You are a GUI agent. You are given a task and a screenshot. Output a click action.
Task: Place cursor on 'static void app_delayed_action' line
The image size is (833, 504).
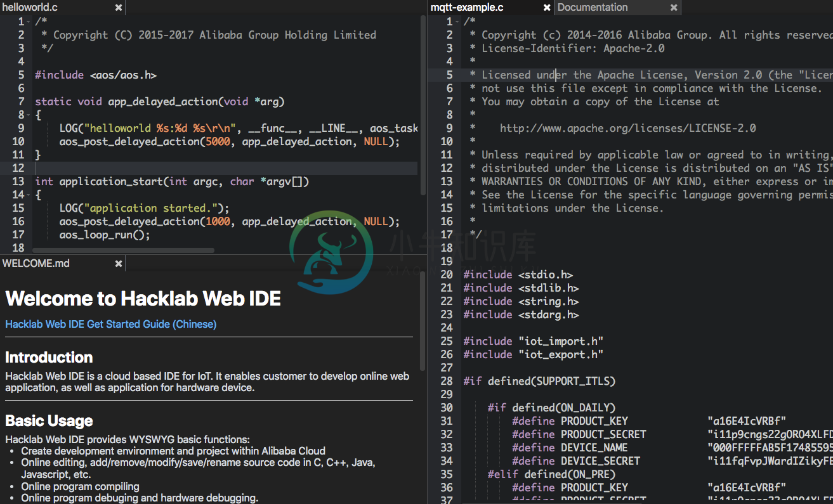click(x=160, y=101)
